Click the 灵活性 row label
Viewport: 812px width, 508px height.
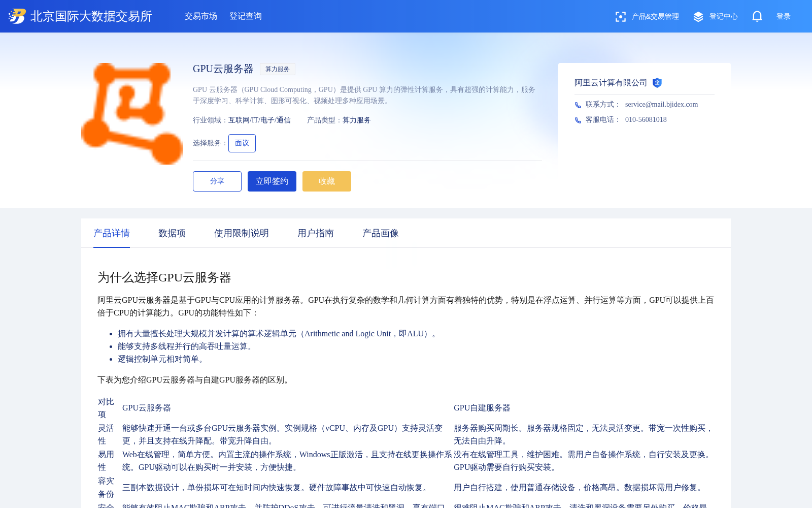click(106, 434)
